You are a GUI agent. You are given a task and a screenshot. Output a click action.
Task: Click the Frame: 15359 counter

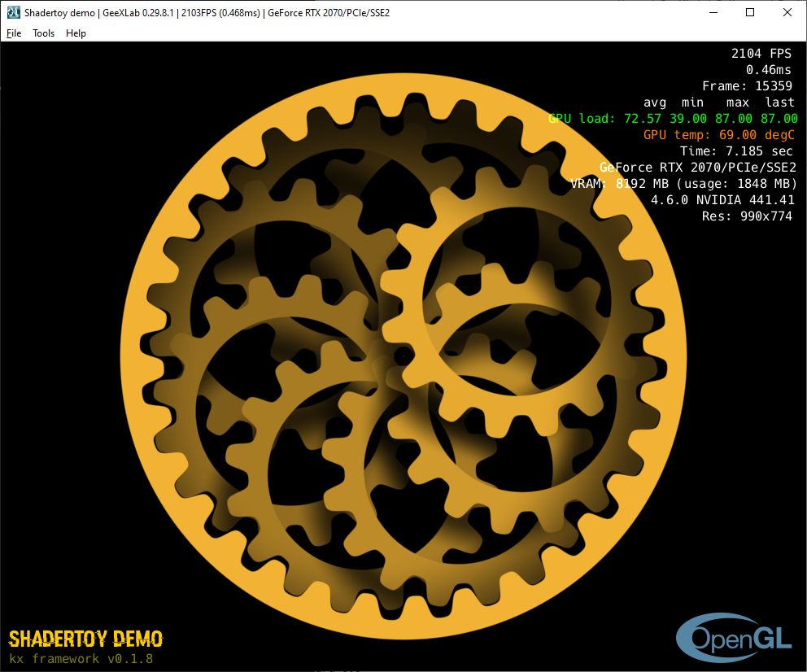click(x=748, y=86)
